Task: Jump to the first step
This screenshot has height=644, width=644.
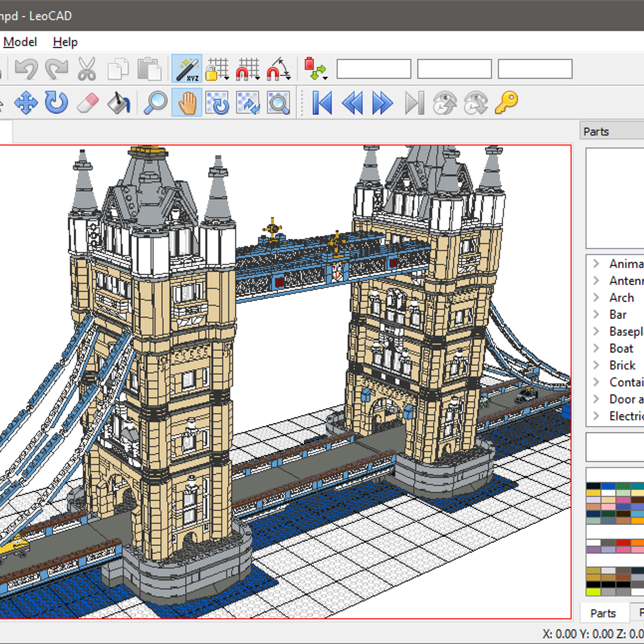Action: click(322, 103)
